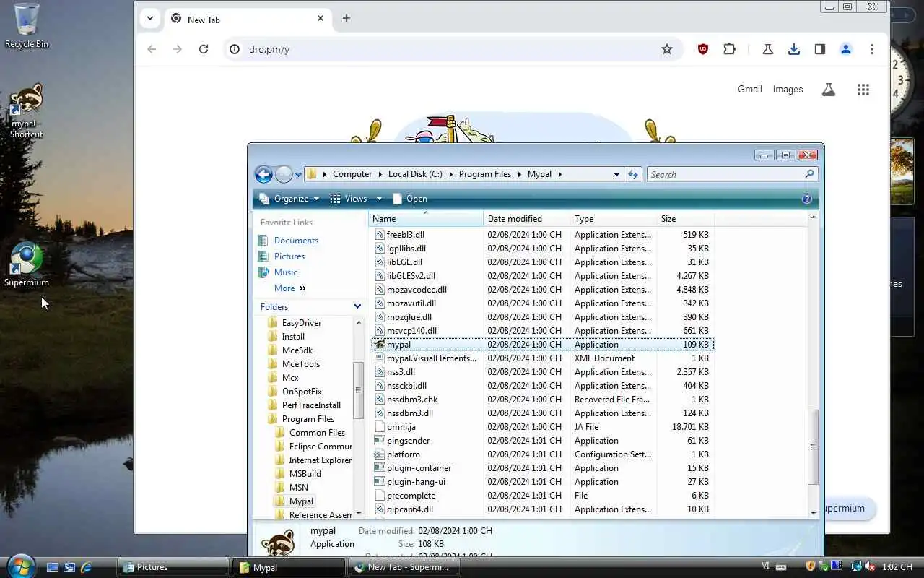Open the browser three-dot menu
The image size is (924, 578).
872,49
